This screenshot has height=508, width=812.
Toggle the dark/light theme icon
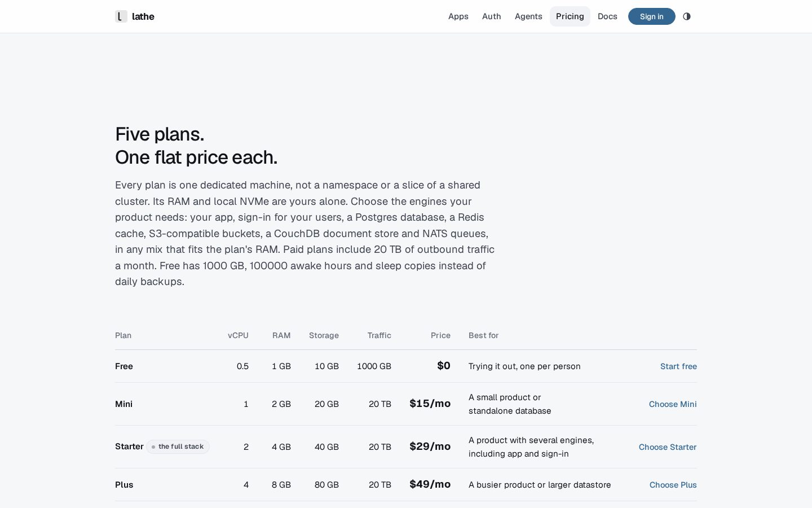pyautogui.click(x=687, y=16)
